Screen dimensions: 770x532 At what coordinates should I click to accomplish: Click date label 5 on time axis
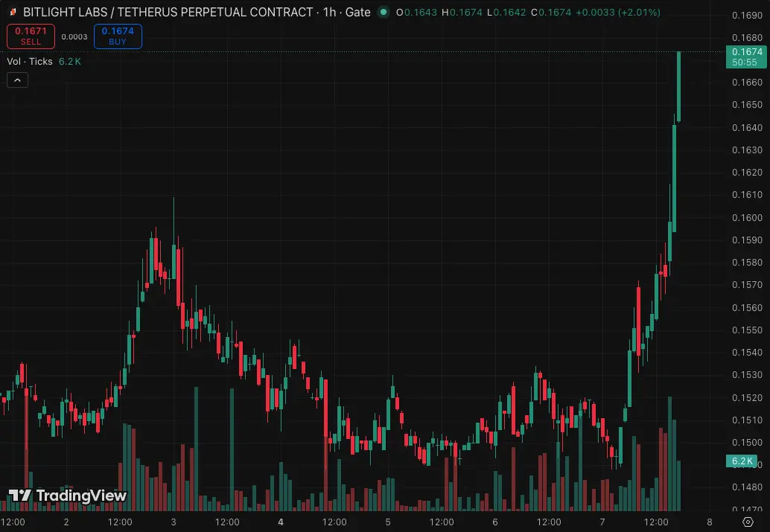tap(388, 522)
